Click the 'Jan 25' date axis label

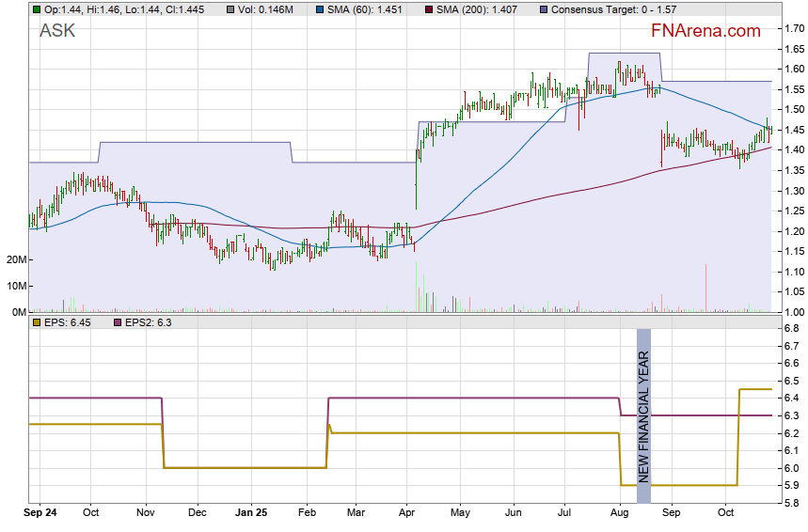click(x=251, y=514)
